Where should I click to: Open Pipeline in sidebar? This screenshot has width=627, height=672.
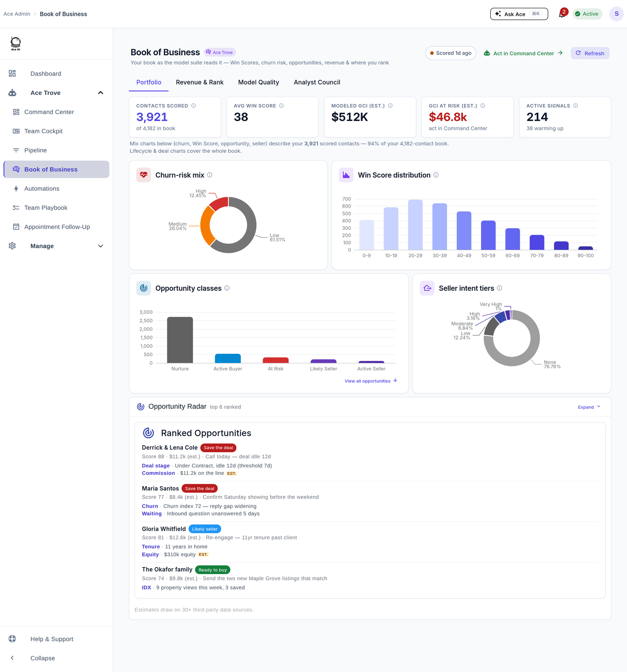point(57,150)
